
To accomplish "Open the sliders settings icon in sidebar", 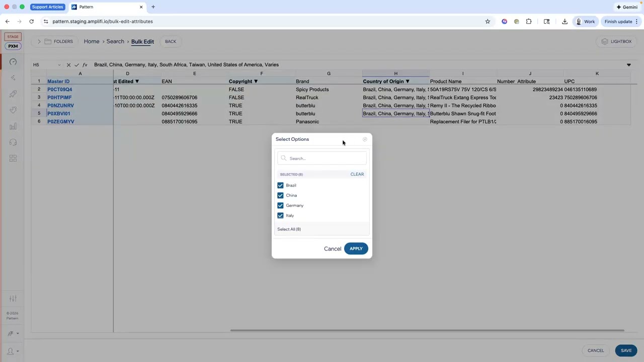I will click(13, 298).
